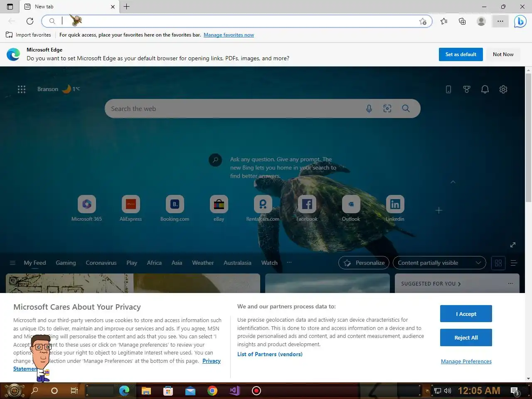This screenshot has height=399, width=532.
Task: Open a new tab with plus button
Action: [x=127, y=7]
